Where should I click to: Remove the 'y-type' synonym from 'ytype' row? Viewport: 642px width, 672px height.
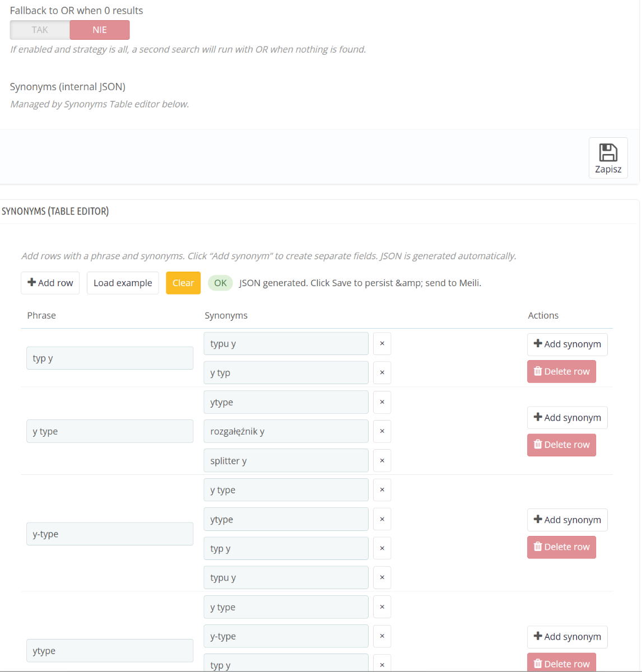[x=382, y=636]
